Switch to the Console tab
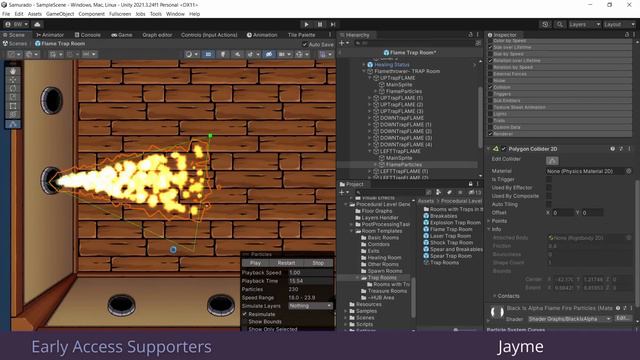The height and width of the screenshot is (360, 640). pyautogui.click(x=87, y=35)
